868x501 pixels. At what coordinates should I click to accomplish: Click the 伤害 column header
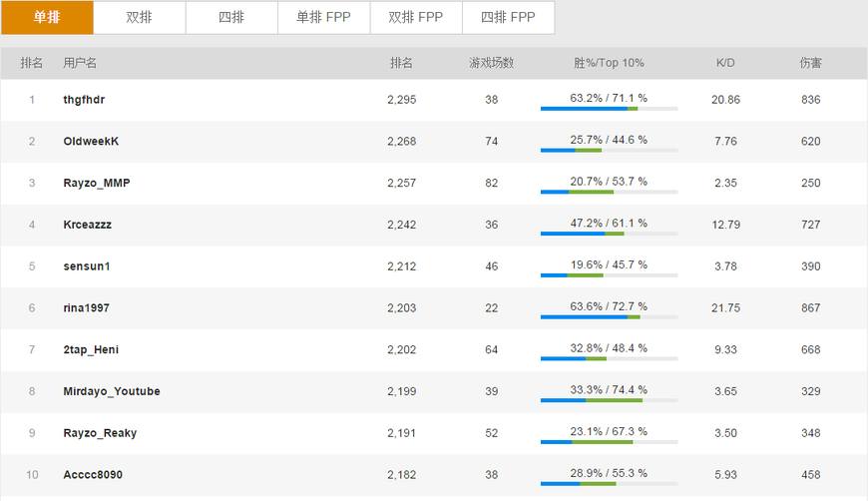(810, 63)
